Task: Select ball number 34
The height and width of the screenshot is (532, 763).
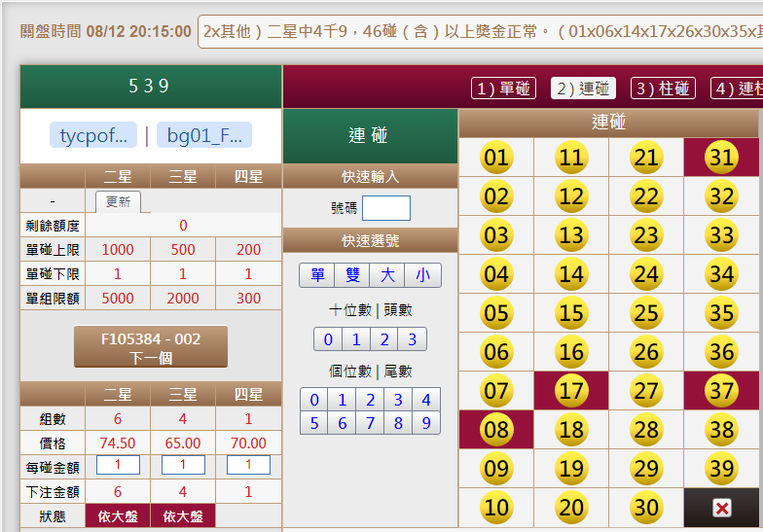Action: 722,274
